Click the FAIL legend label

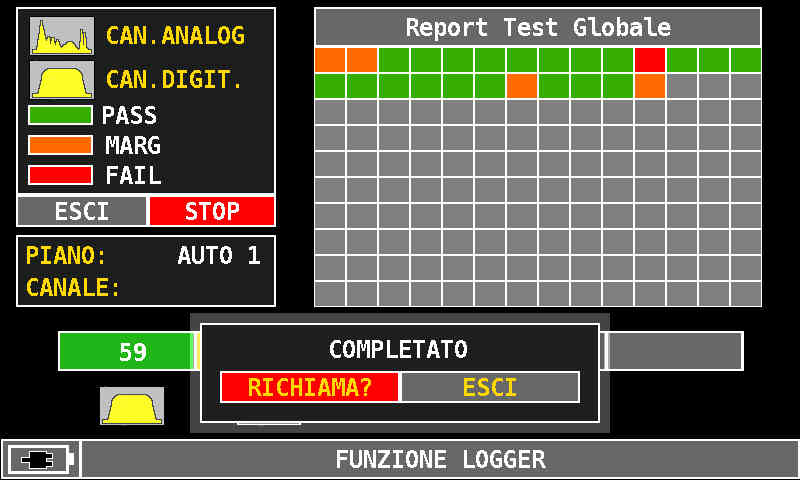tap(133, 175)
